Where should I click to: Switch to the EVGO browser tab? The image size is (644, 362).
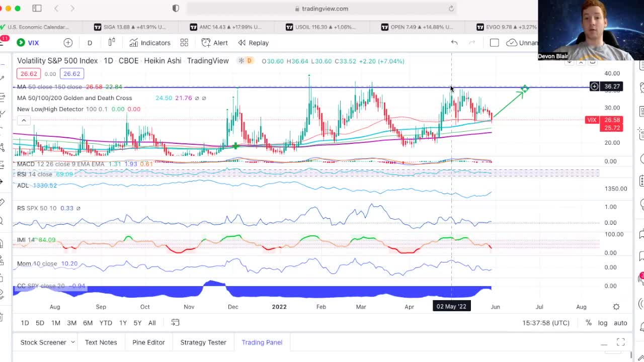[x=506, y=27]
